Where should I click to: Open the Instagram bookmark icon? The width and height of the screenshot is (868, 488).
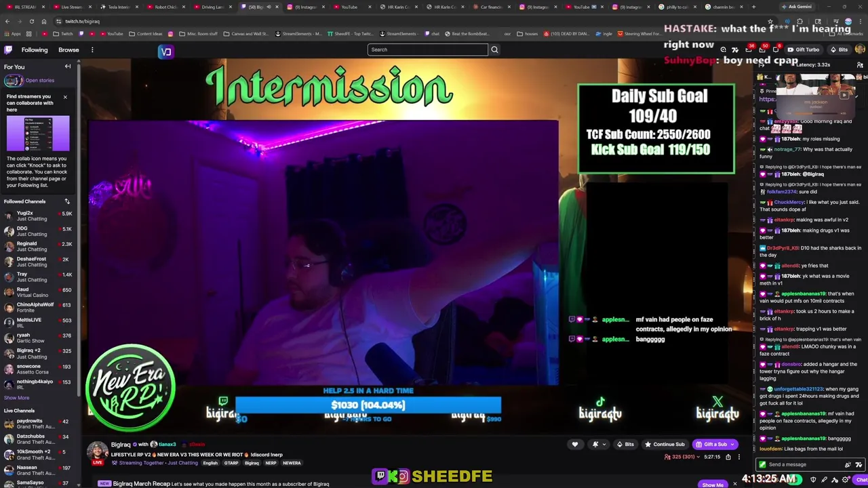pyautogui.click(x=171, y=33)
